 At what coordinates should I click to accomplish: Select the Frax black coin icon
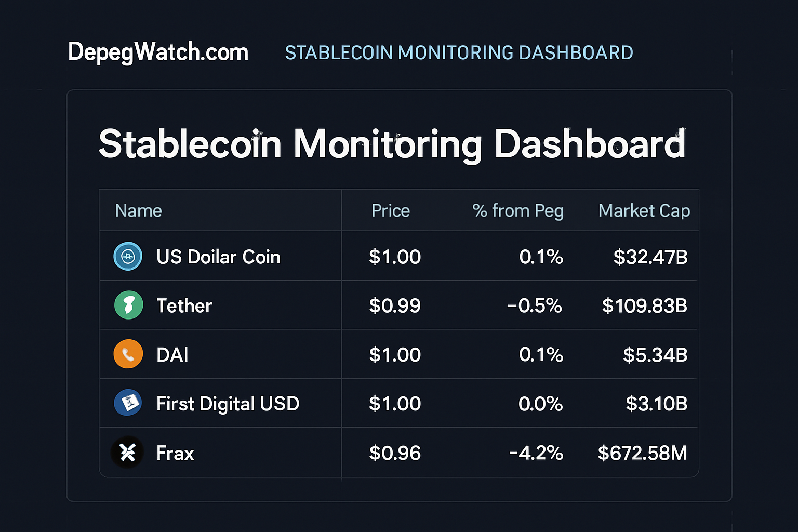point(128,452)
